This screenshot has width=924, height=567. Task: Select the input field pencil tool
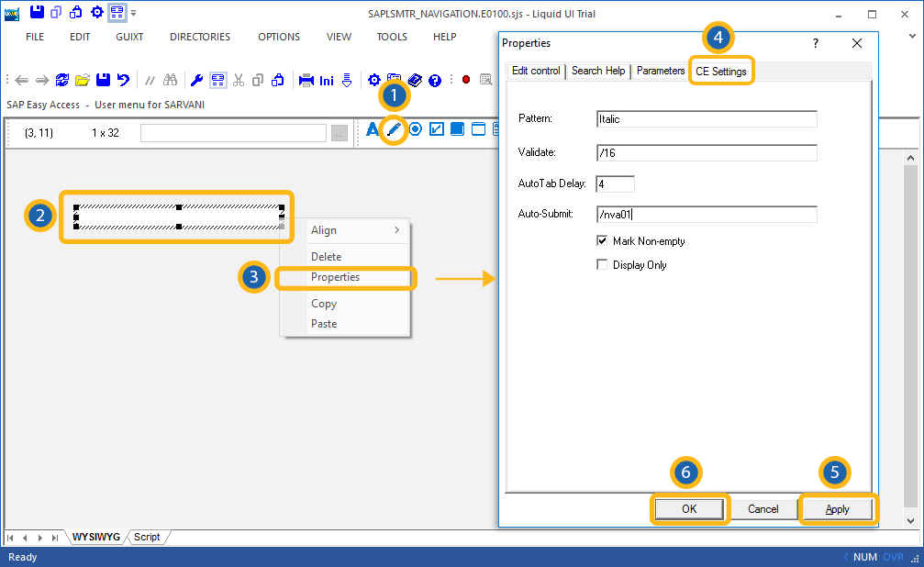pyautogui.click(x=394, y=129)
